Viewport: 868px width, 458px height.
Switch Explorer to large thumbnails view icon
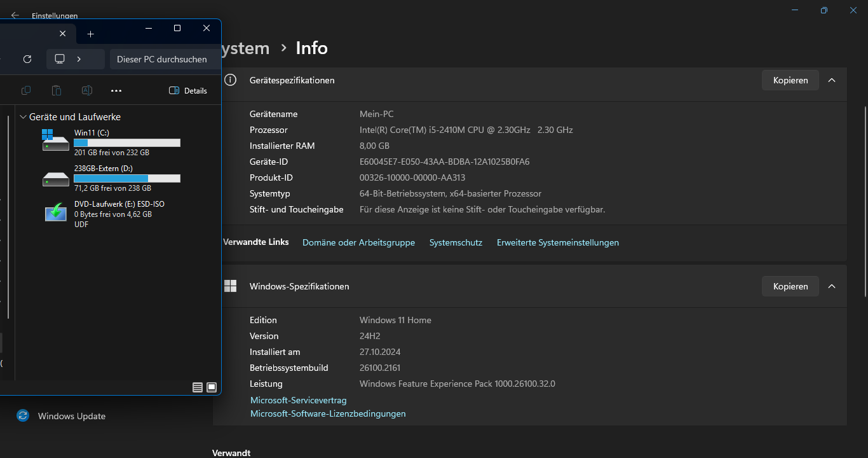(212, 387)
